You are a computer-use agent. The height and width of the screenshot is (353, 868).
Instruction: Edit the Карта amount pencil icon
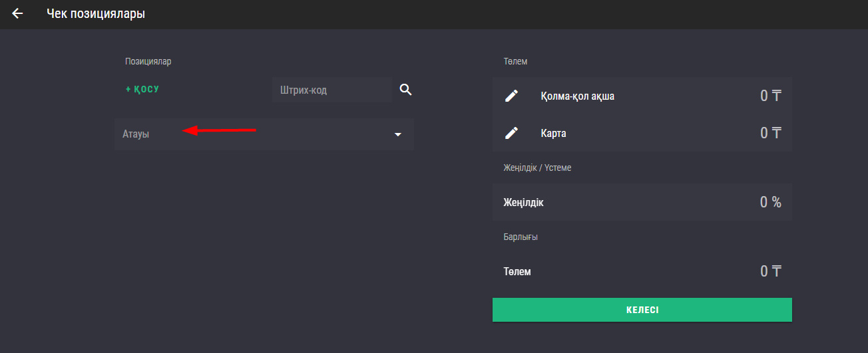511,133
